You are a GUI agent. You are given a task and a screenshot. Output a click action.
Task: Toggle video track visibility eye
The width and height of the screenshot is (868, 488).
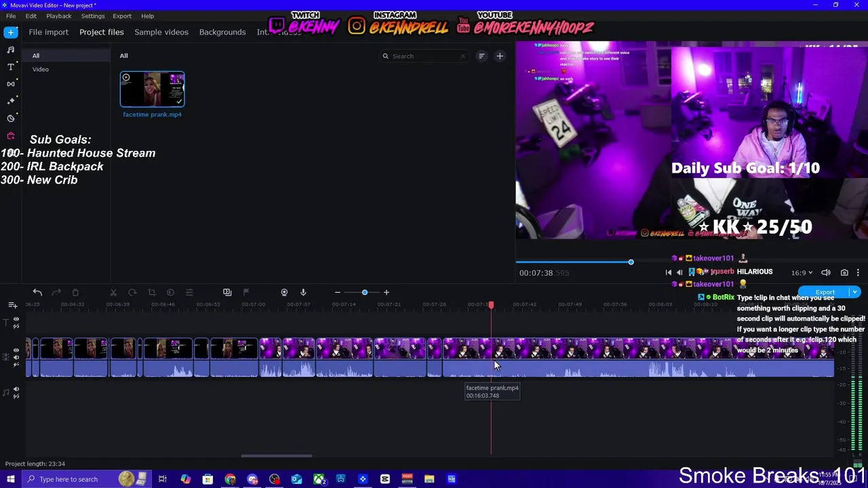click(16, 350)
